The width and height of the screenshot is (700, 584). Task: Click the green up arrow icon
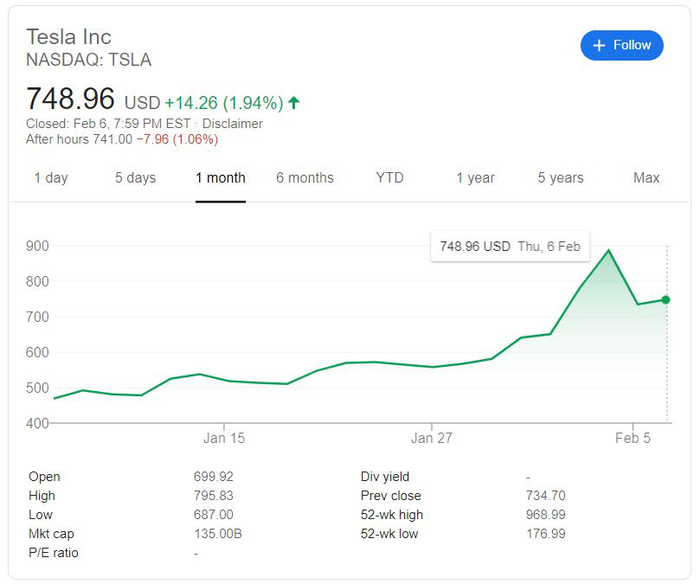[294, 102]
